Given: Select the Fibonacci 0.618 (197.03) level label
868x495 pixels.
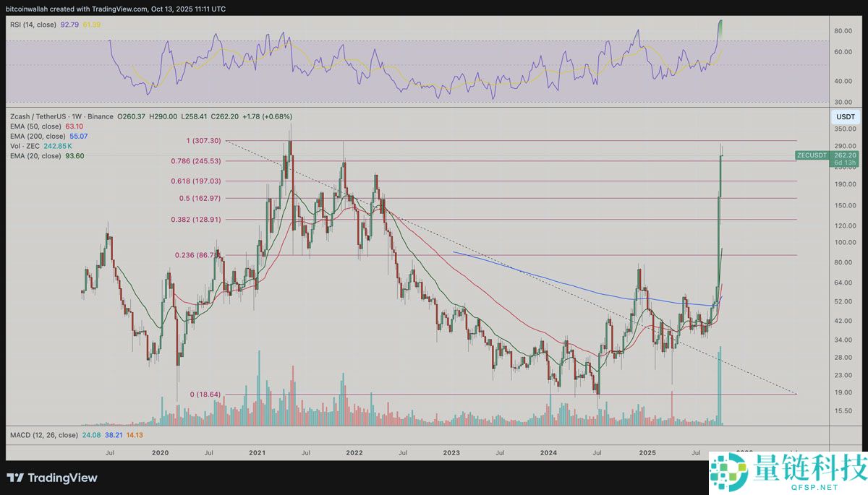Looking at the screenshot, I should click(x=200, y=181).
